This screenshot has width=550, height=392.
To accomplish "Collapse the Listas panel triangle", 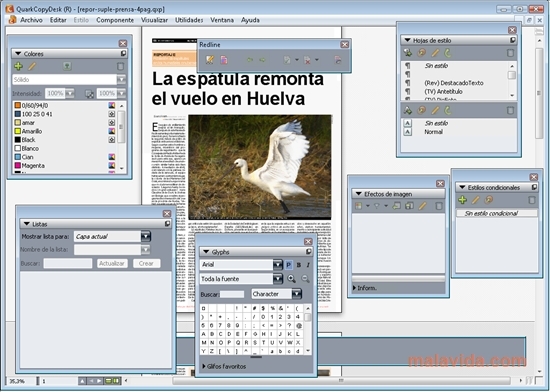I will click(27, 224).
